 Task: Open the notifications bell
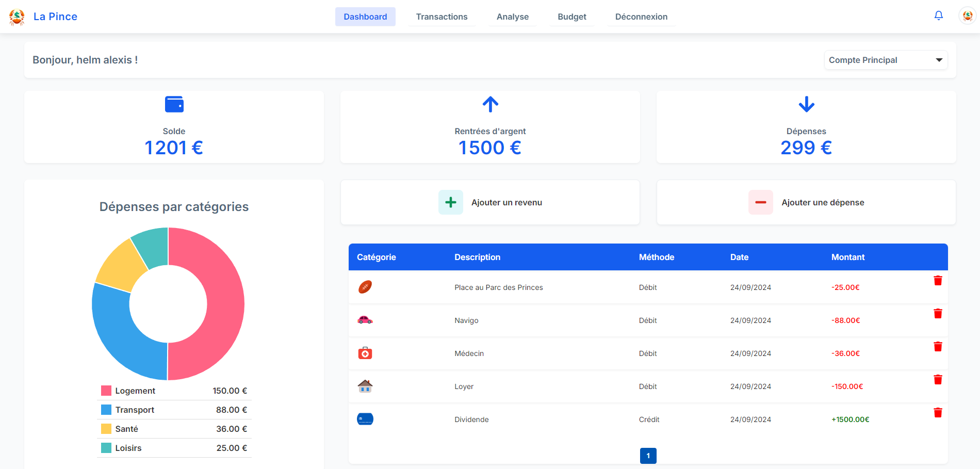pos(939,16)
